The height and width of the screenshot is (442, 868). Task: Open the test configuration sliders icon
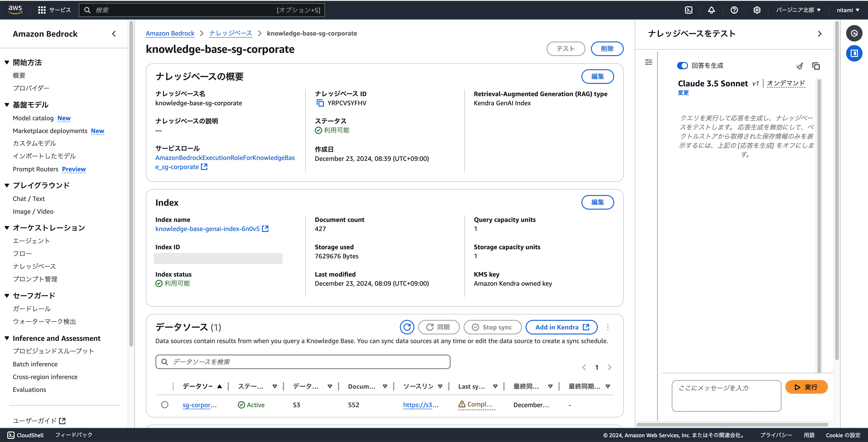[648, 62]
